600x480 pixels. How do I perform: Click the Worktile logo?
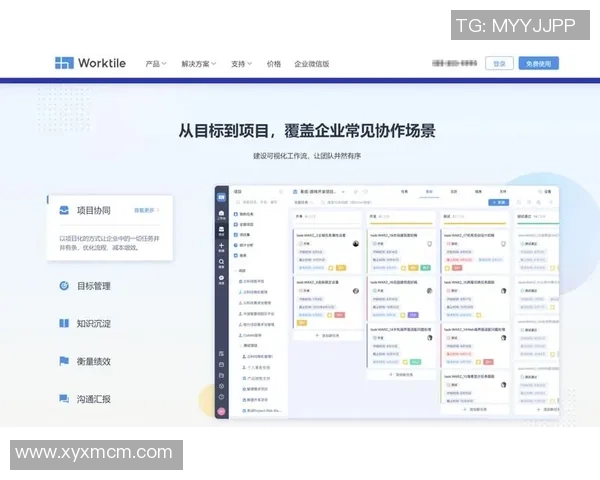tap(90, 63)
